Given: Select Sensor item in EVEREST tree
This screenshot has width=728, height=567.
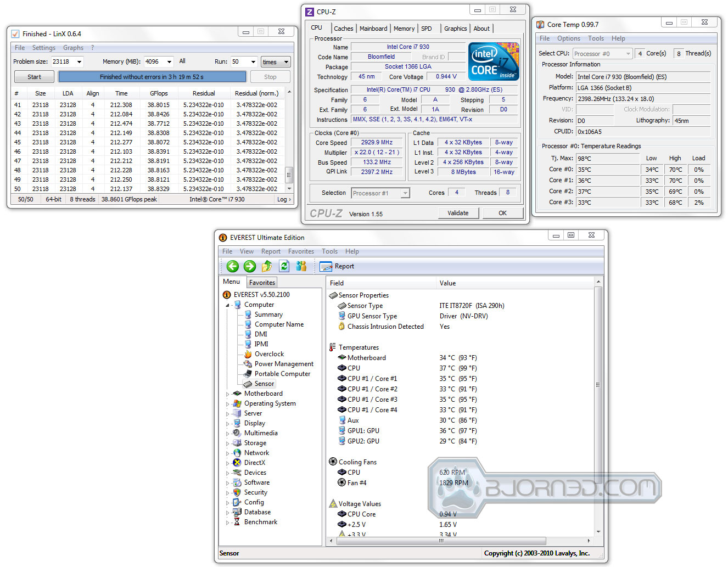Looking at the screenshot, I should coord(264,384).
